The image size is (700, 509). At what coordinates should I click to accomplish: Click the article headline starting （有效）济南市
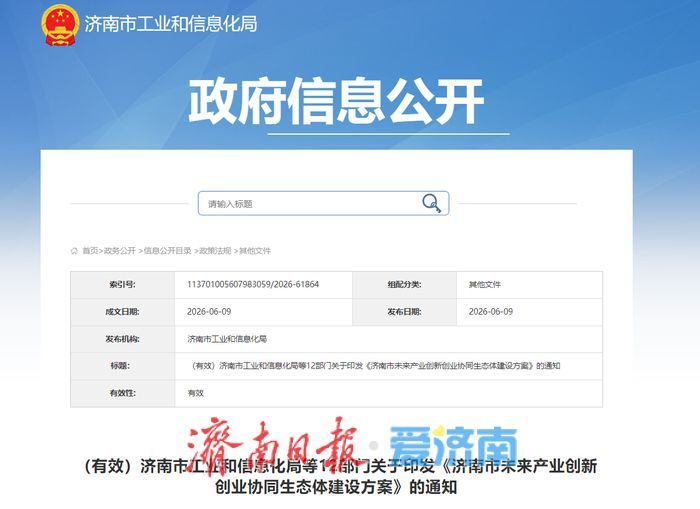click(340, 476)
